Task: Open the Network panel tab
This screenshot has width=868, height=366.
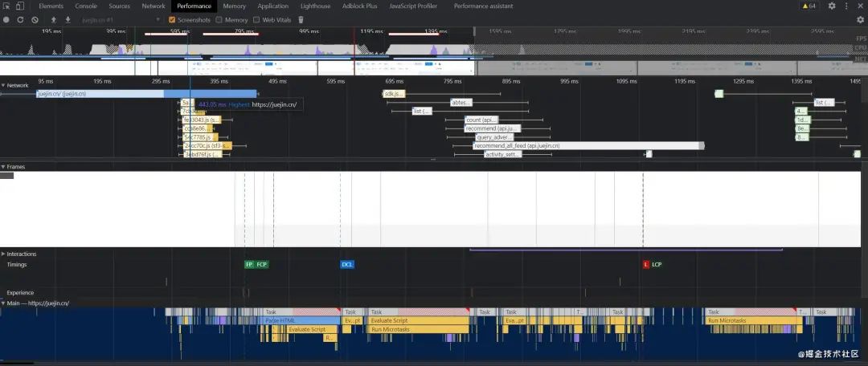Action: click(154, 6)
